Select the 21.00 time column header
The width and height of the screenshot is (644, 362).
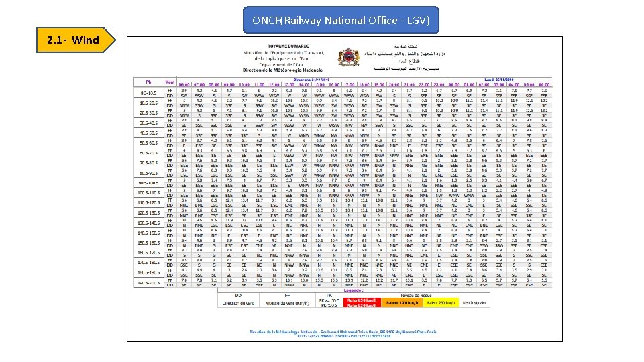click(409, 85)
